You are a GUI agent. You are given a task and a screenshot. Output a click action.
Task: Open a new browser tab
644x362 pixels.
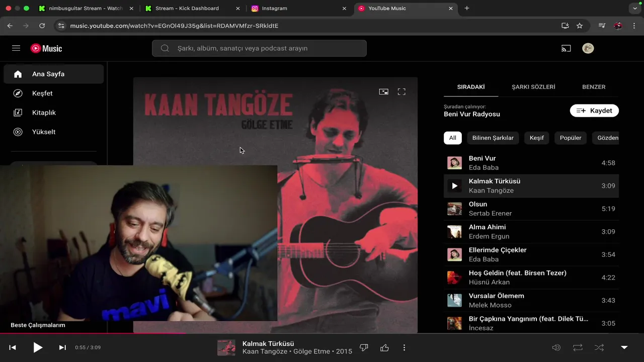point(467,9)
